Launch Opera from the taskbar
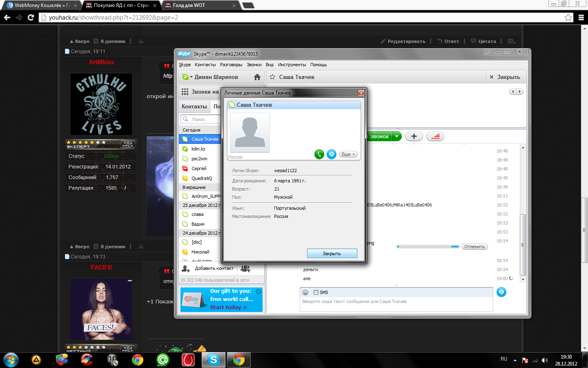The height and width of the screenshot is (368, 588). 188,360
